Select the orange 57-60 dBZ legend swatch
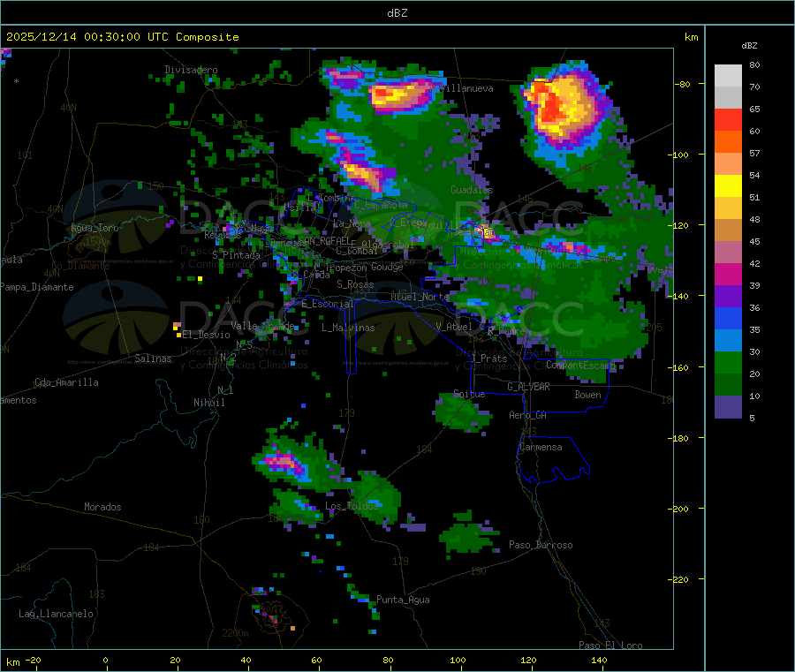 tap(728, 142)
